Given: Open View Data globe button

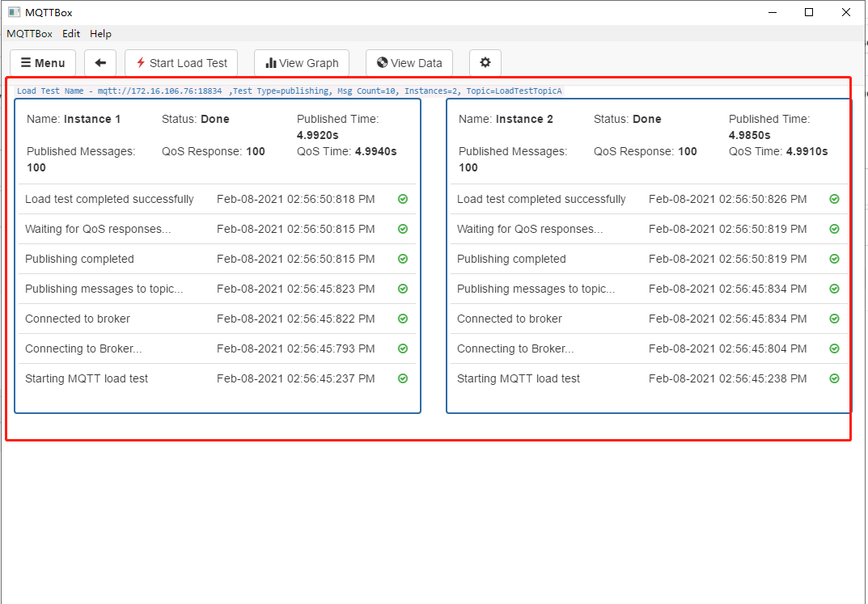Looking at the screenshot, I should pyautogui.click(x=409, y=63).
